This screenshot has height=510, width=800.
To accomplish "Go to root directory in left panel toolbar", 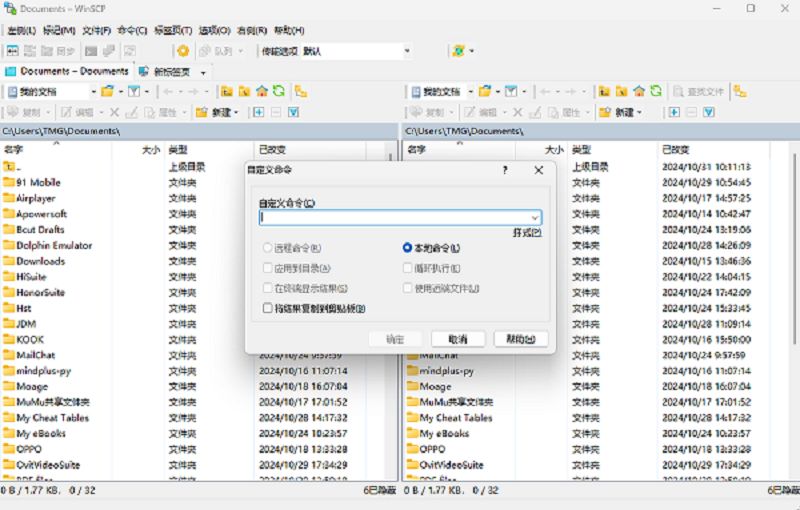I will 244,91.
